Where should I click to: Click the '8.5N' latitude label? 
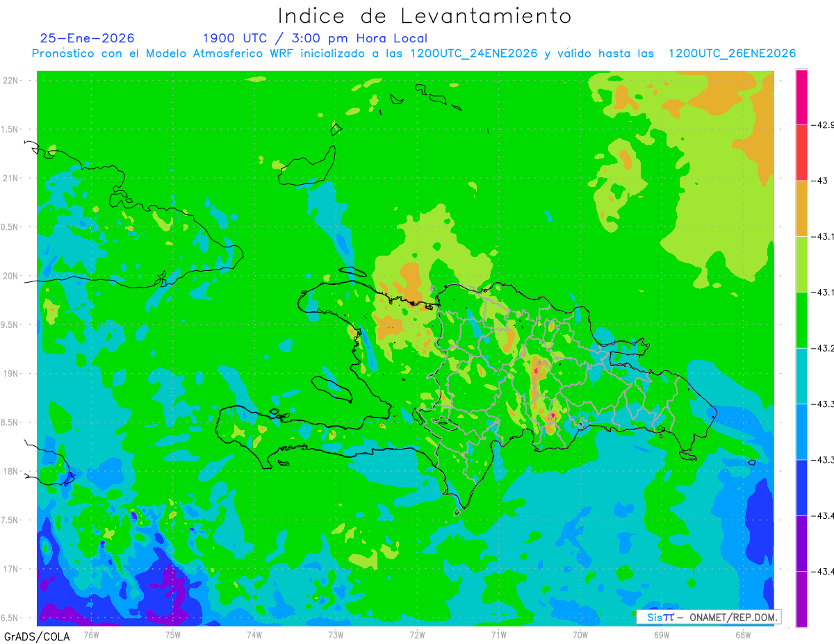(x=10, y=422)
